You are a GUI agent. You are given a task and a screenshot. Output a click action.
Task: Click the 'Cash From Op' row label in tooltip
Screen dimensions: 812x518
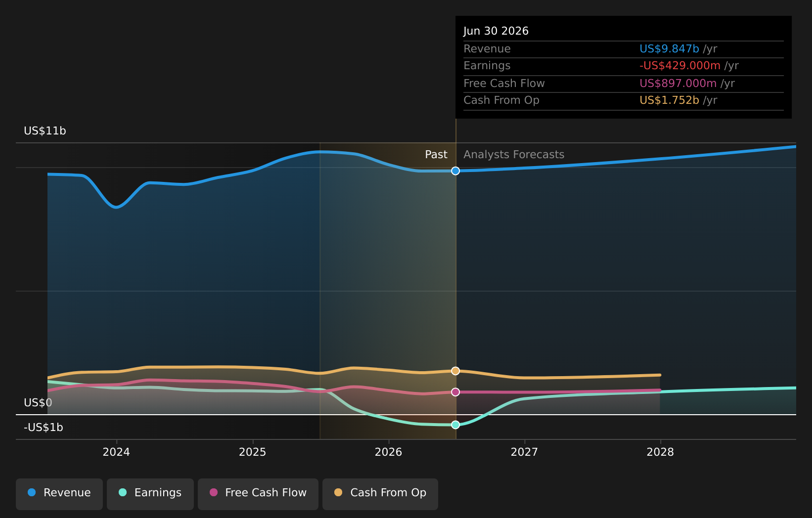coord(501,100)
